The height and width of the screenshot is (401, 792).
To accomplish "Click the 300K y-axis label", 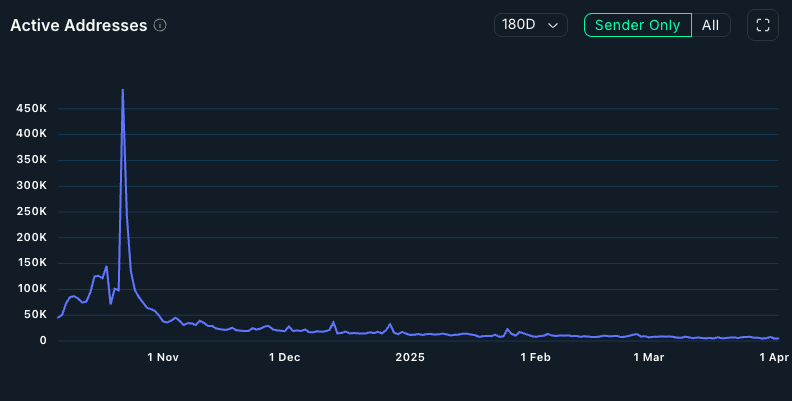I will pyautogui.click(x=28, y=185).
